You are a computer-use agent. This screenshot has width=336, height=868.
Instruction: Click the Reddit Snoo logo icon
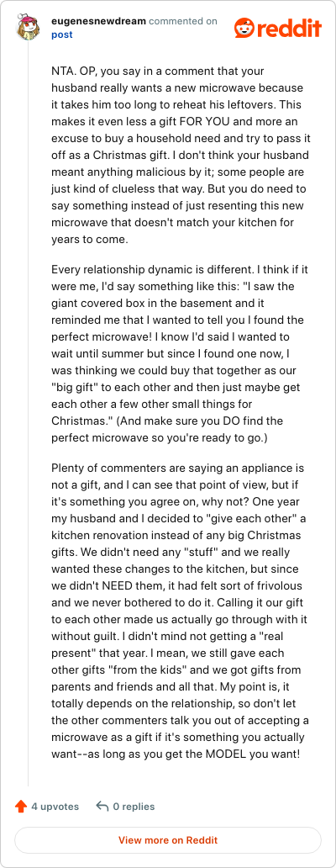tap(243, 27)
